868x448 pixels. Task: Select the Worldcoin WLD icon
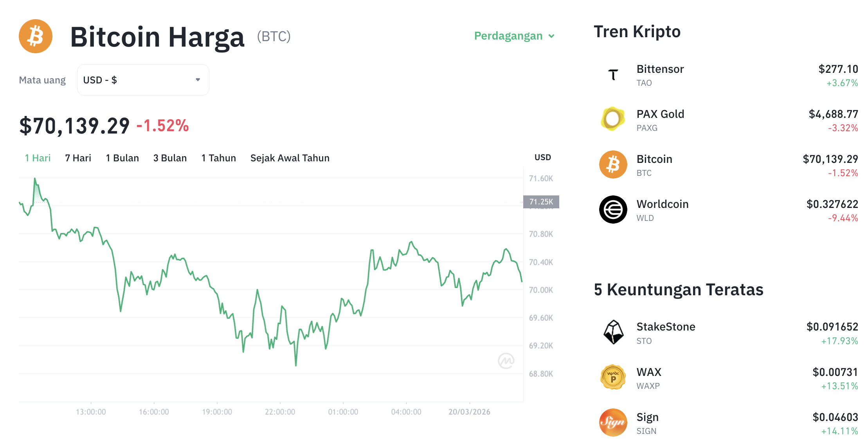pos(613,210)
